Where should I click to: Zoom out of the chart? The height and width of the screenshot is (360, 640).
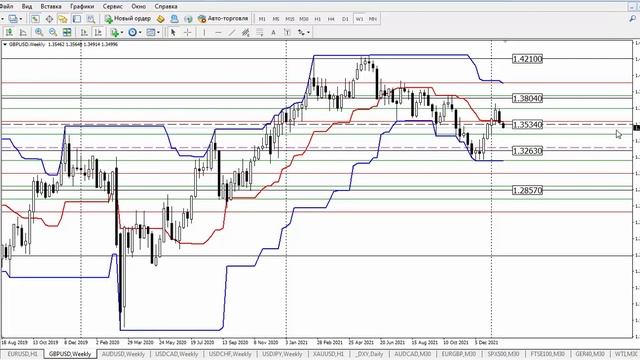(53, 32)
